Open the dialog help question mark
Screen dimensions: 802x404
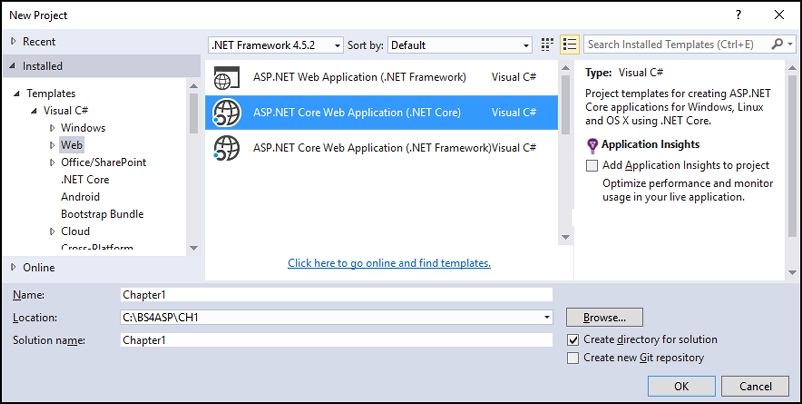[738, 15]
